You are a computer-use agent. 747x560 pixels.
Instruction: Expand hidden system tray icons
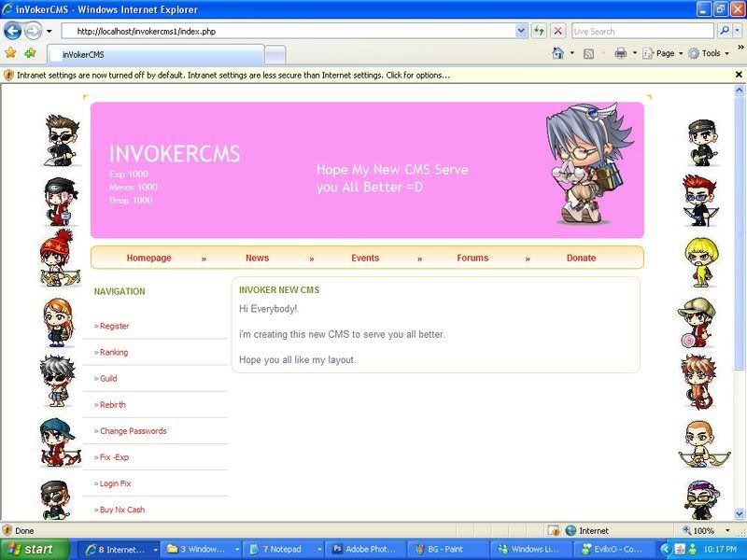pyautogui.click(x=666, y=550)
